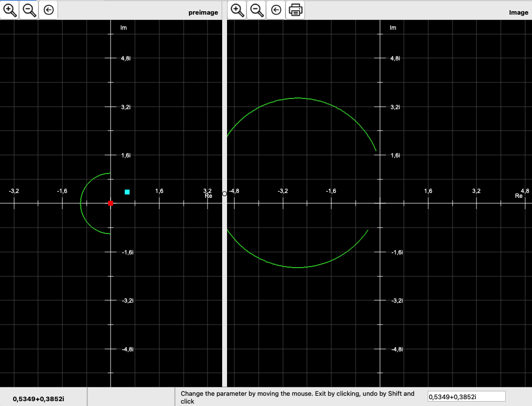532x406 pixels.
Task: Print the Image plot with printer icon
Action: point(295,10)
